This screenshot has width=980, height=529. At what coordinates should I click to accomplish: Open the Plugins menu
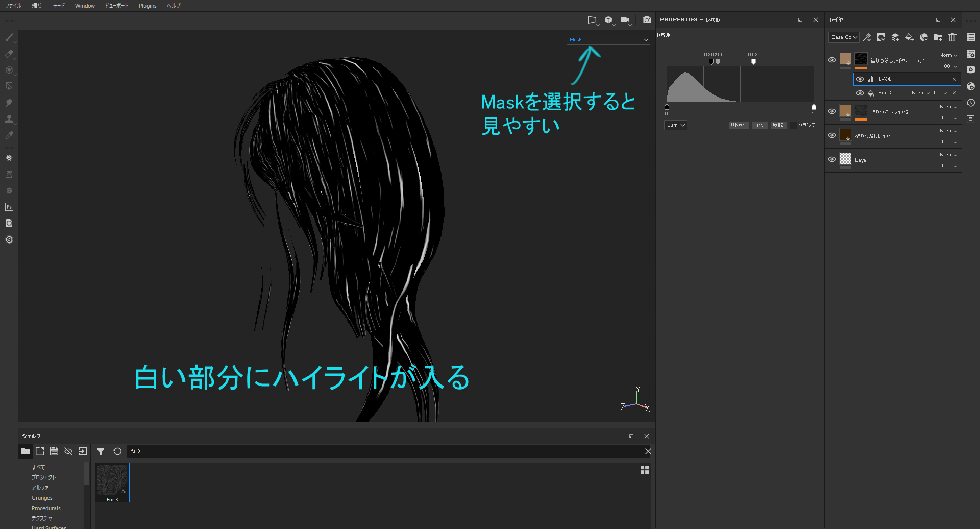148,6
